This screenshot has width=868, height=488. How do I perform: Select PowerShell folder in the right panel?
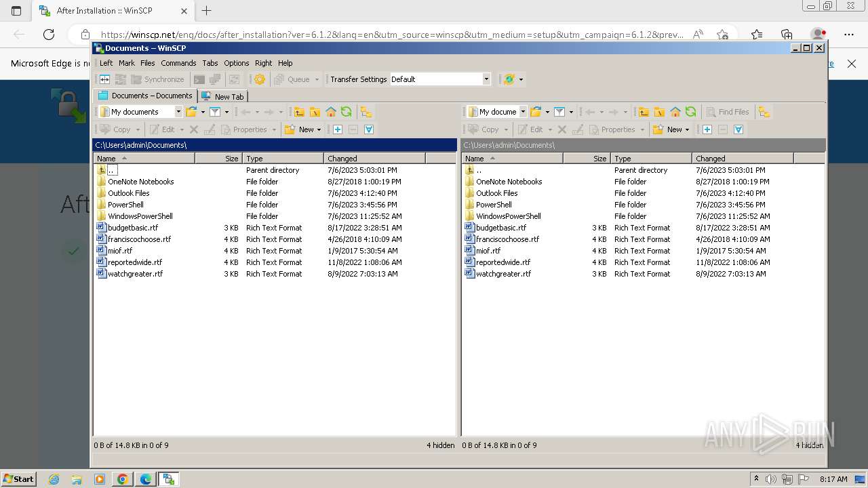[x=494, y=205]
